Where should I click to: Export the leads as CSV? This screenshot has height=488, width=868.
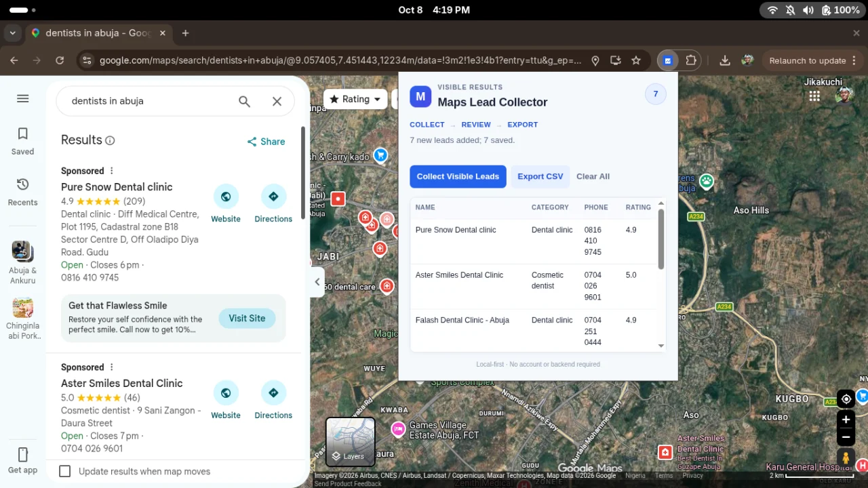point(540,176)
